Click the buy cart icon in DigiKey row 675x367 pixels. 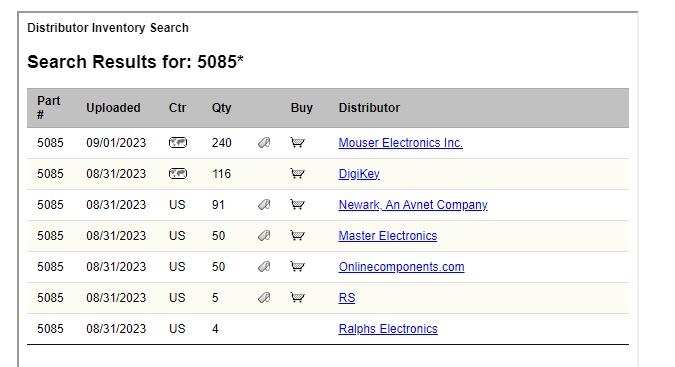pos(297,173)
